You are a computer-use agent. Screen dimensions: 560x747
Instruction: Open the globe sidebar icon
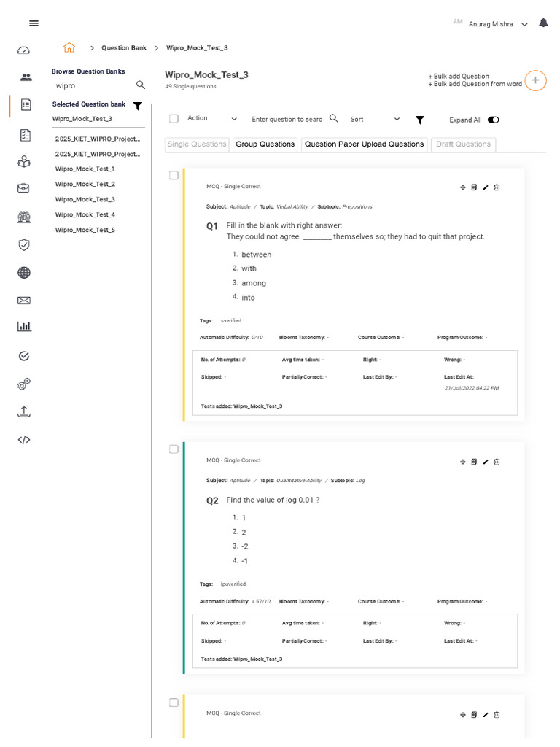24,273
